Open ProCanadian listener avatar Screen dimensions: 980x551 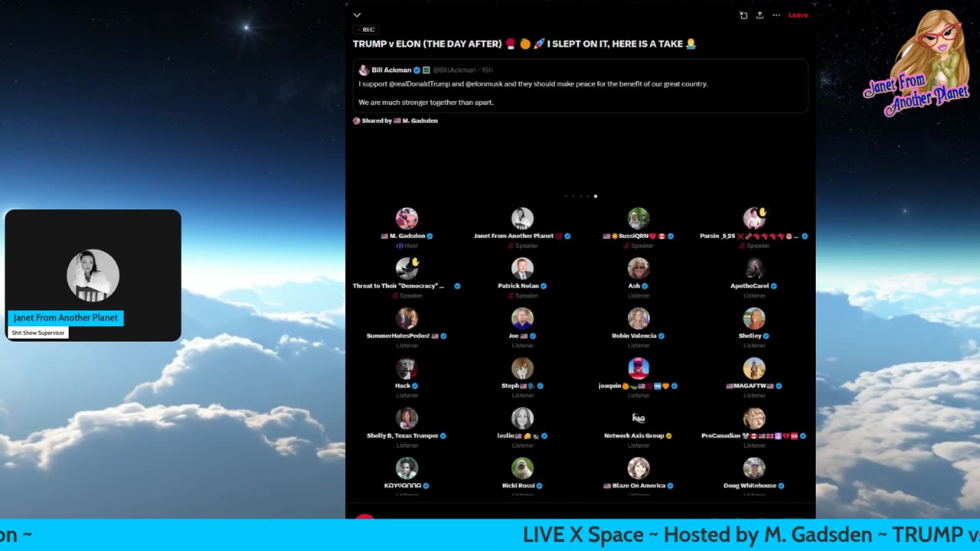[x=754, y=418]
